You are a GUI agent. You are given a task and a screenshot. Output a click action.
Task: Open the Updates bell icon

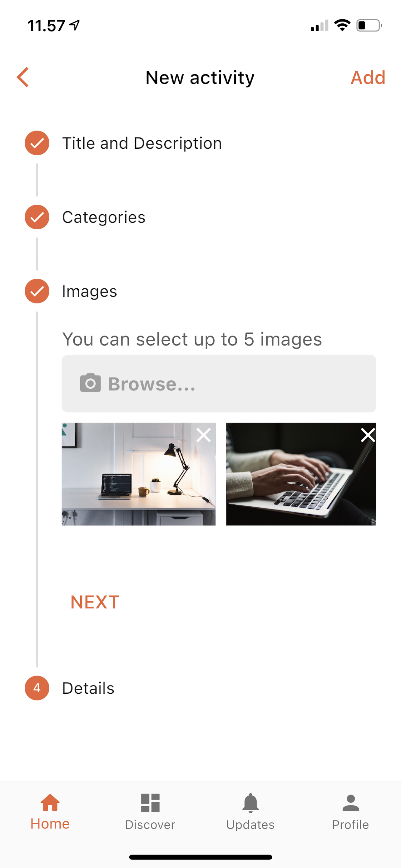[250, 803]
